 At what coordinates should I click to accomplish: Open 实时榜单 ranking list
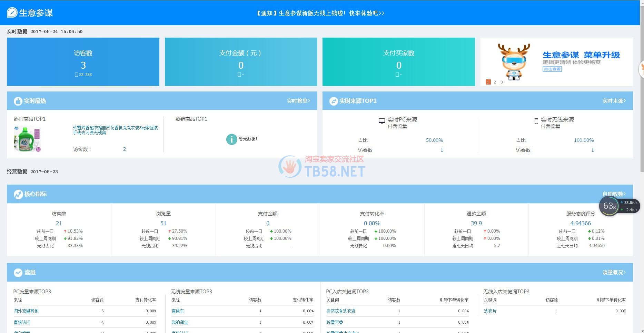(298, 101)
